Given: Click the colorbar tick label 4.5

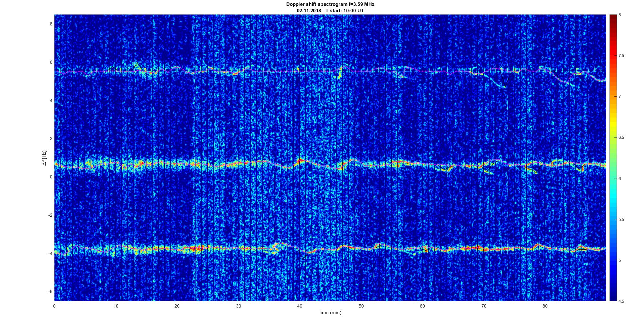Looking at the screenshot, I should click(x=621, y=301).
